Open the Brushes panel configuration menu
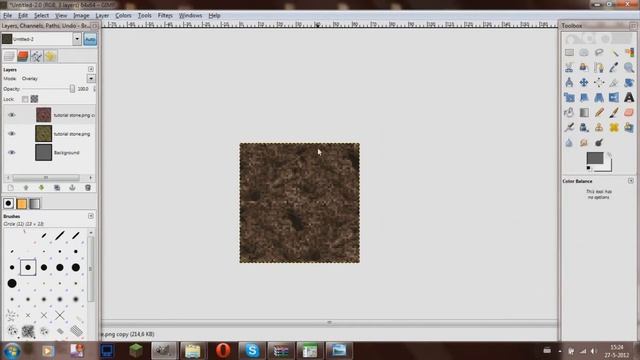640x360 pixels. pos(91,216)
